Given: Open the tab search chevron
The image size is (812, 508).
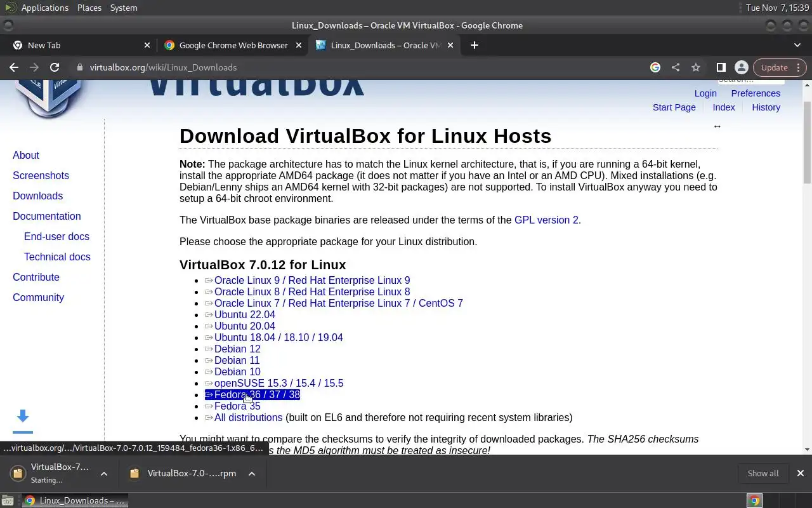Looking at the screenshot, I should click(797, 45).
